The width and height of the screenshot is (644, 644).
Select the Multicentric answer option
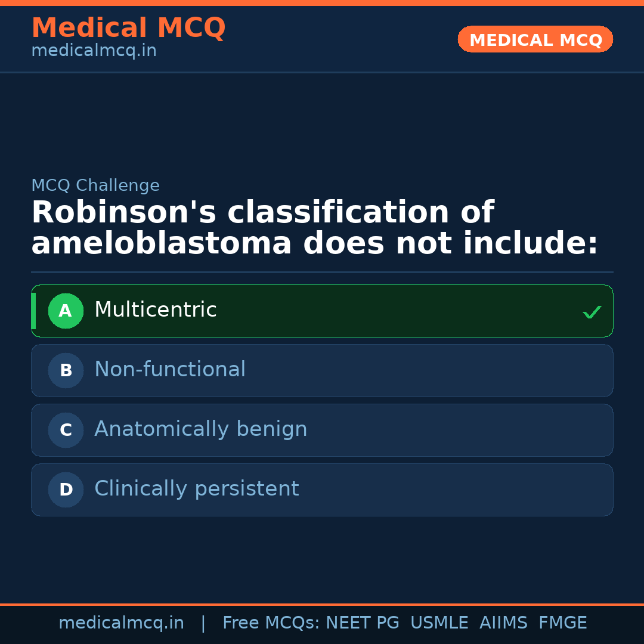pos(322,311)
